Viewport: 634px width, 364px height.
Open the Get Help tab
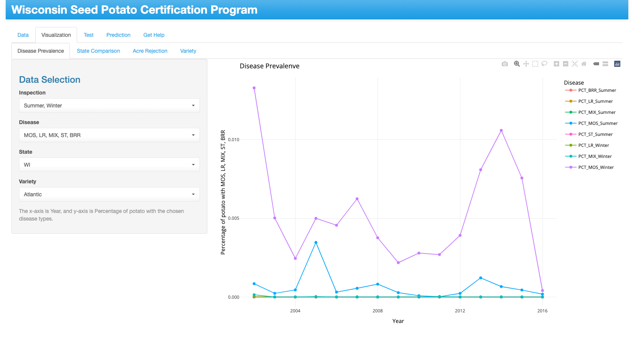154,35
